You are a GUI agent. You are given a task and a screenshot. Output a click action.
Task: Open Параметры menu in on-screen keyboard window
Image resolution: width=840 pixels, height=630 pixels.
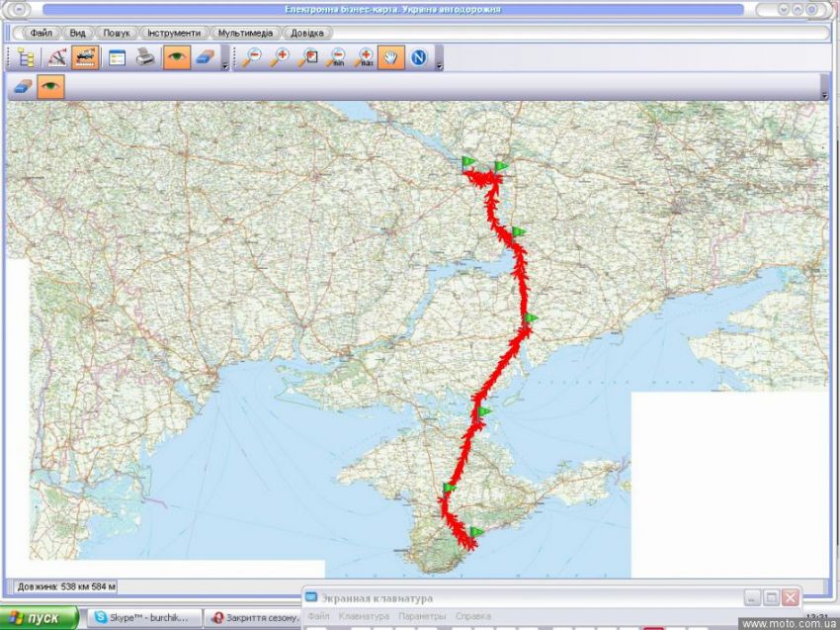click(x=422, y=616)
